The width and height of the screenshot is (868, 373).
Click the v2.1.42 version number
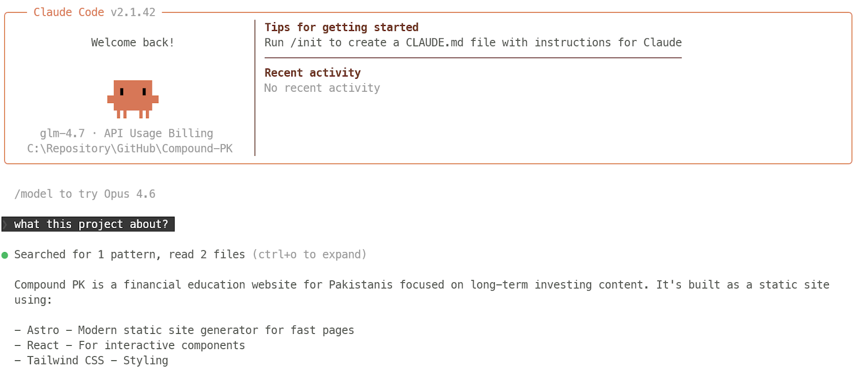coord(133,12)
